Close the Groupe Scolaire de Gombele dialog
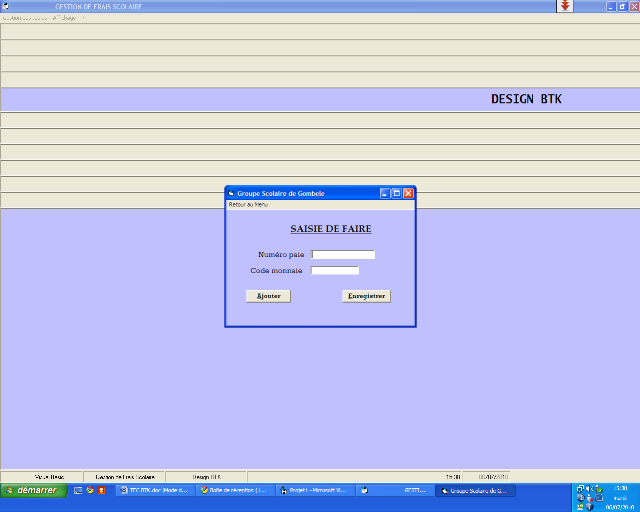The height and width of the screenshot is (512, 640). (x=408, y=193)
